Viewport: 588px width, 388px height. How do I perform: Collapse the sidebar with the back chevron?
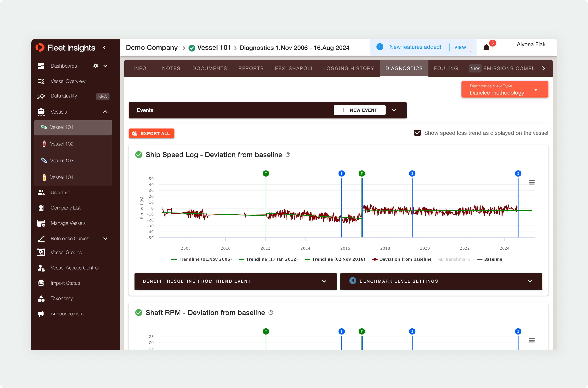point(104,48)
